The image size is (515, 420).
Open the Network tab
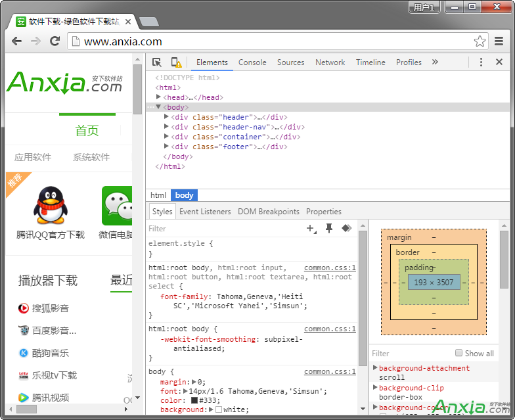(x=330, y=62)
